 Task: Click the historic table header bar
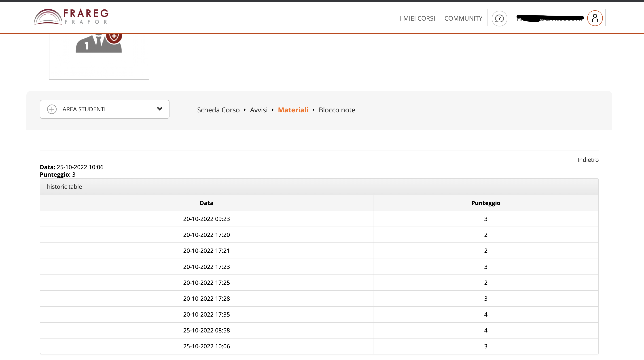pyautogui.click(x=319, y=187)
